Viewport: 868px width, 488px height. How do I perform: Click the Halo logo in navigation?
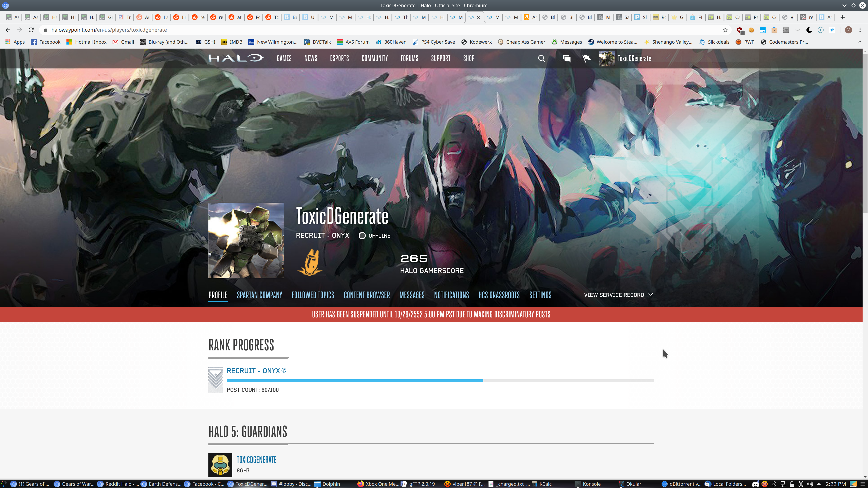tap(236, 58)
